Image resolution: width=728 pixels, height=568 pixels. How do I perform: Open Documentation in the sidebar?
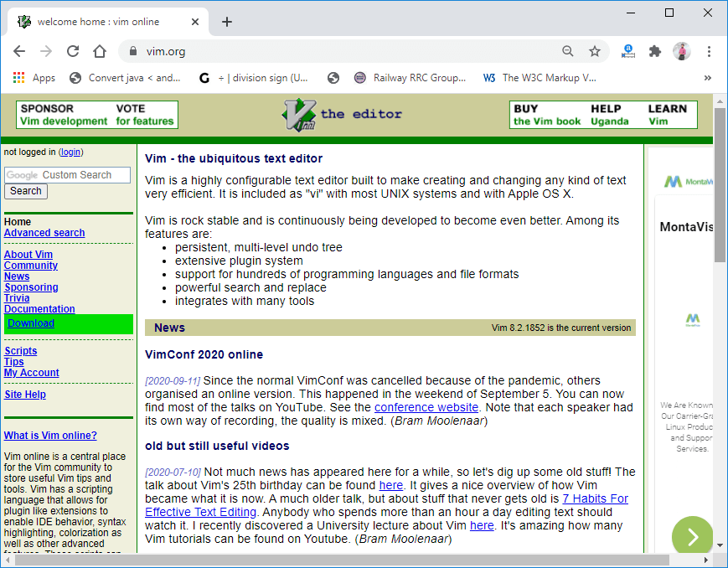[x=39, y=309]
